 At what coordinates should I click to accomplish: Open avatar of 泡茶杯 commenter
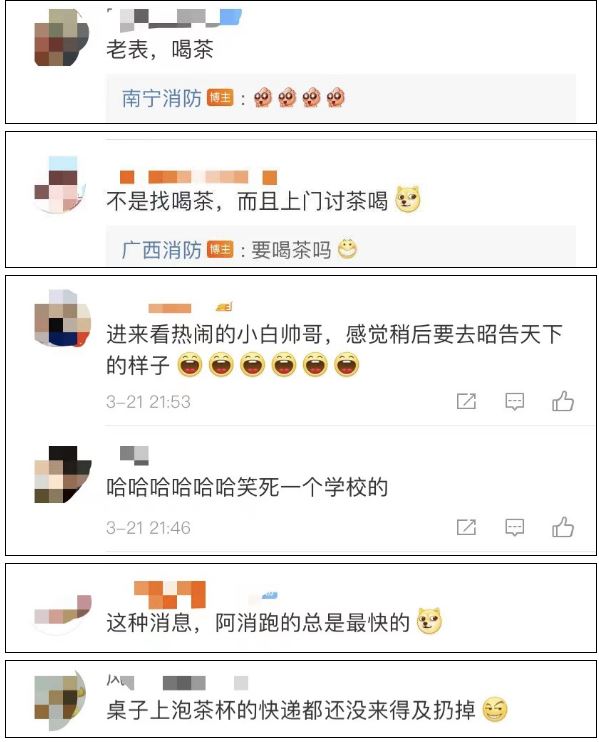pyautogui.click(x=62, y=698)
